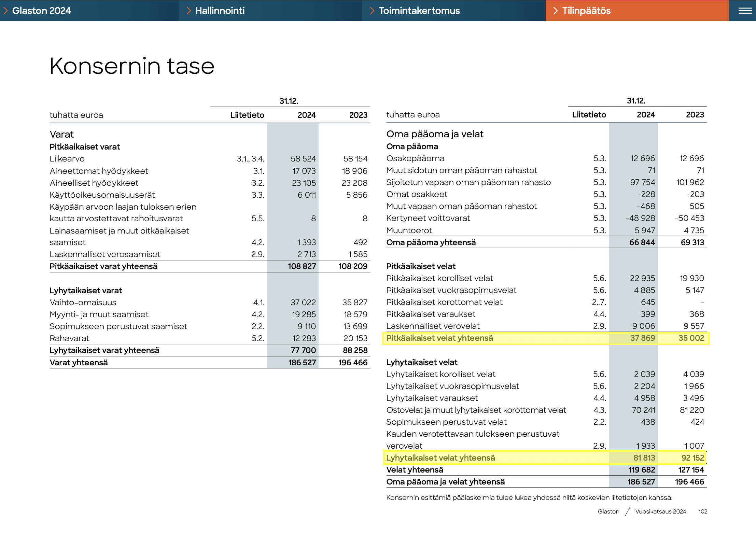This screenshot has width=756, height=534.
Task: Click the Konsernin tase page heading
Action: pos(132,66)
